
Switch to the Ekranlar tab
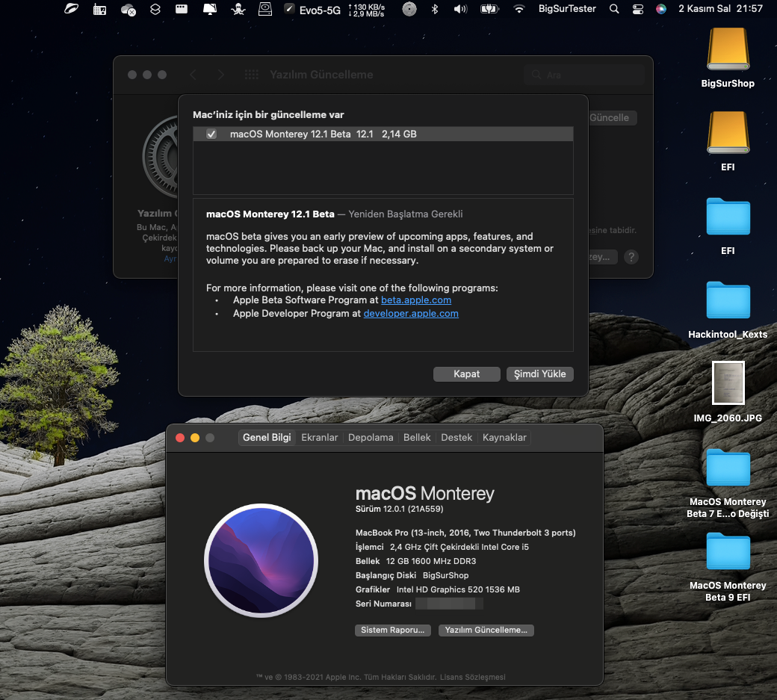coord(320,438)
